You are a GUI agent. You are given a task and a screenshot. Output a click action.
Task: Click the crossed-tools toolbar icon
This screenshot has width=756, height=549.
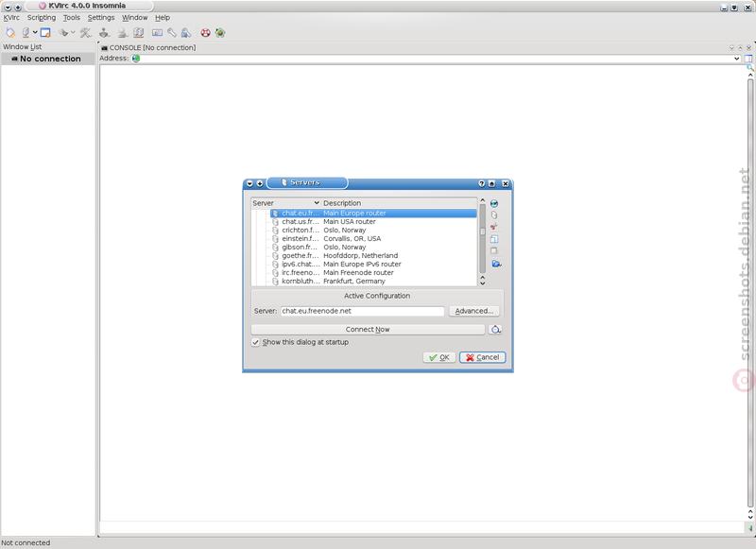click(x=86, y=33)
